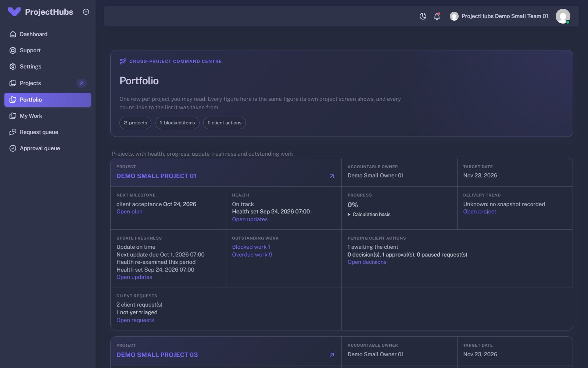Viewport: 588px width, 368px height.
Task: Open team switcher ProjectHubs Demo Small Team 01
Action: click(499, 16)
